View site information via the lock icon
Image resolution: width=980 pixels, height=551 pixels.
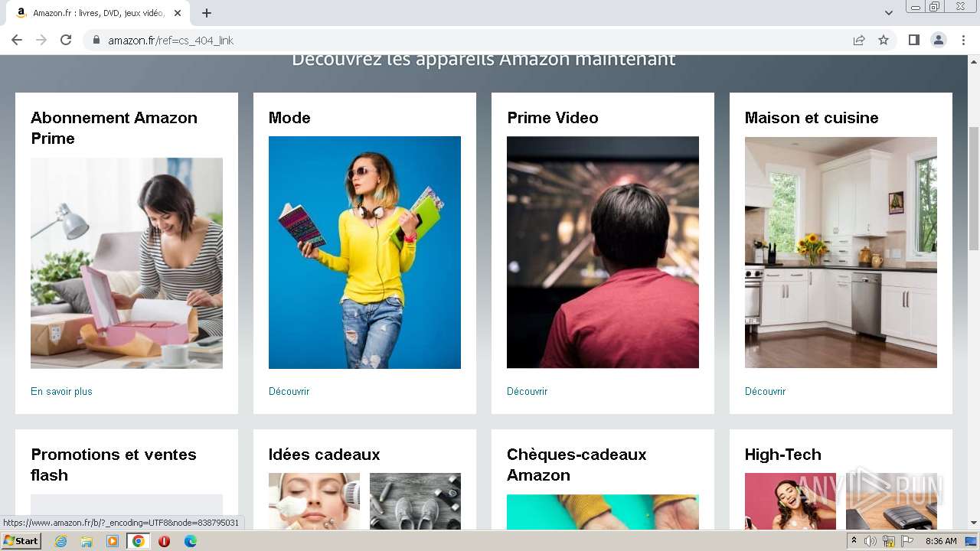(96, 40)
